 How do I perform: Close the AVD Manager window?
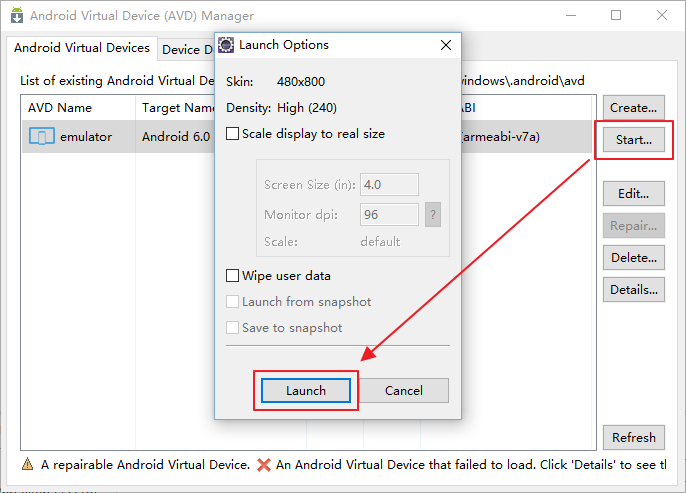pos(662,15)
